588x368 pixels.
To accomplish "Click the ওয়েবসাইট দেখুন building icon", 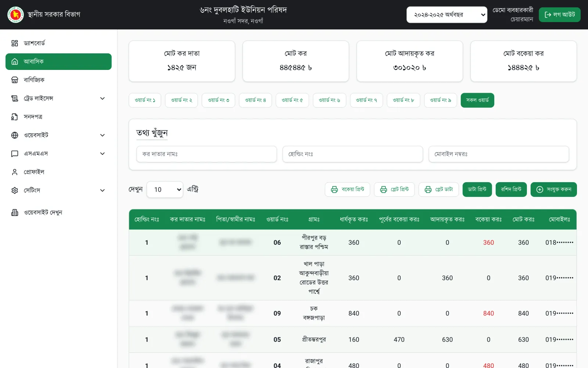I will (x=15, y=212).
